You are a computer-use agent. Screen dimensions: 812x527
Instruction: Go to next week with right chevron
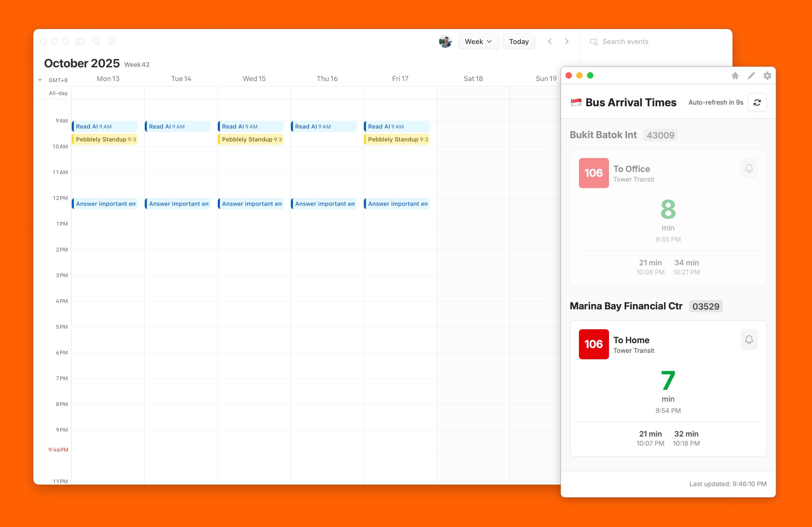point(567,42)
